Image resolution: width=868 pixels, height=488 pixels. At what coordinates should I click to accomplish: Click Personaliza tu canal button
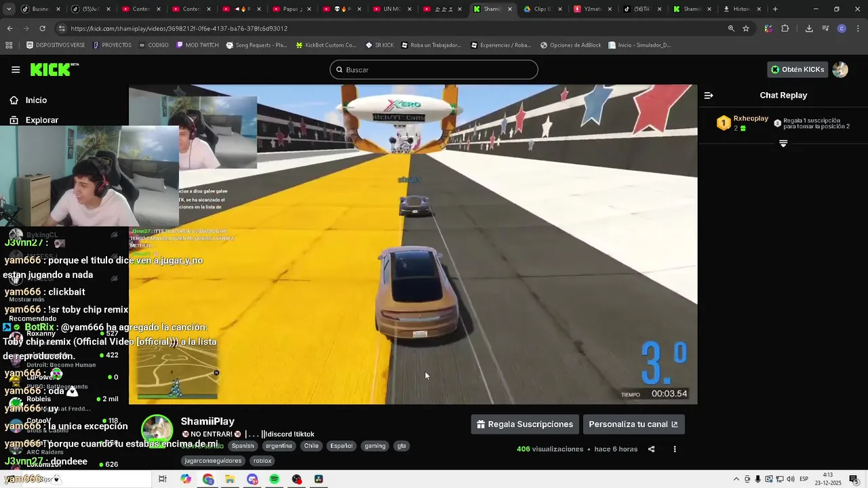(633, 424)
